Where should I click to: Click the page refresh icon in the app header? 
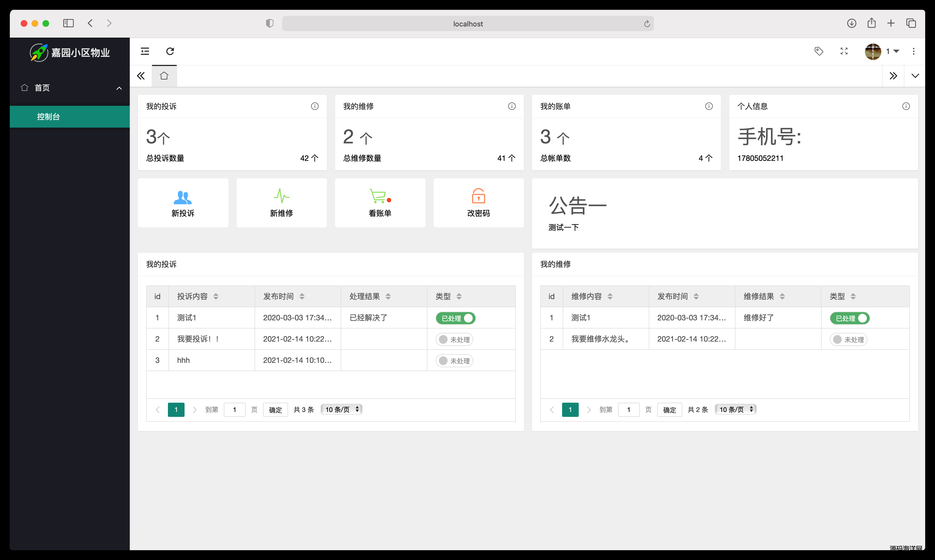point(170,51)
